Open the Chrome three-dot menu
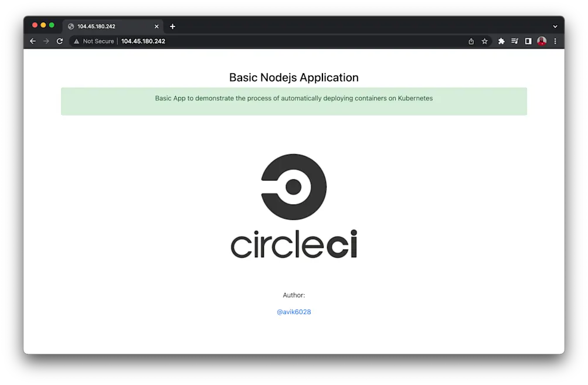 555,41
